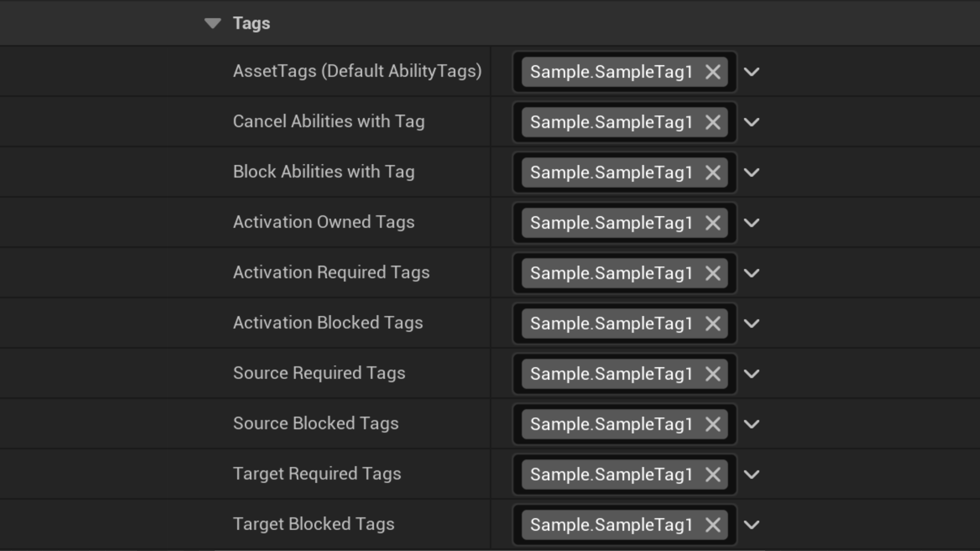The height and width of the screenshot is (551, 980).
Task: Open AssetTags tag picker dropdown
Action: coord(751,72)
